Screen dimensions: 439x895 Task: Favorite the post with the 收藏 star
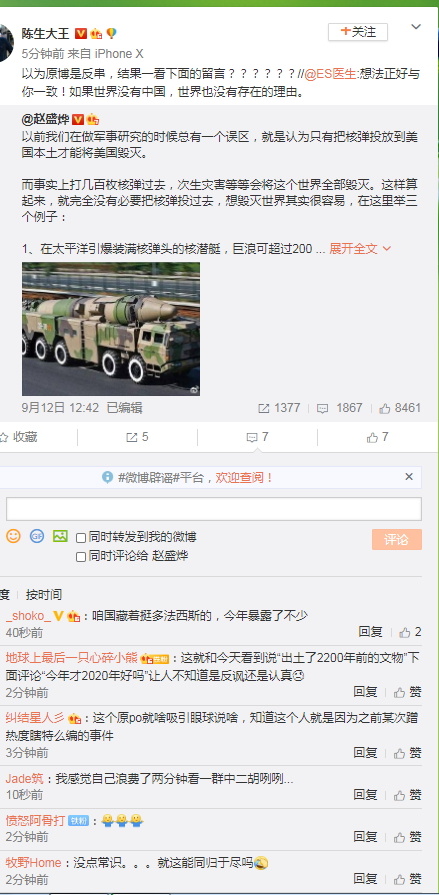click(18, 437)
